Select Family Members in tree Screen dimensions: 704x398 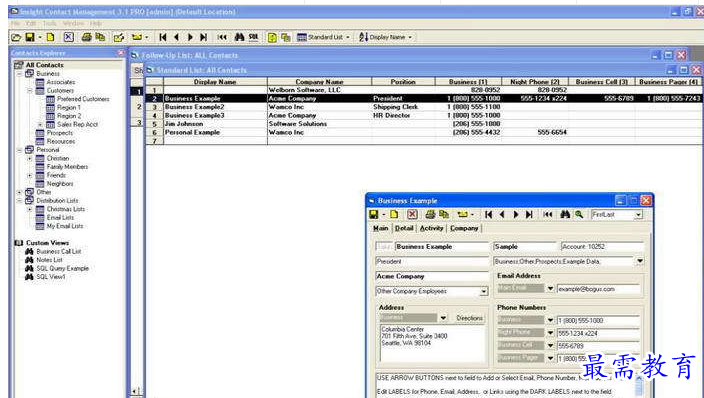pos(67,167)
